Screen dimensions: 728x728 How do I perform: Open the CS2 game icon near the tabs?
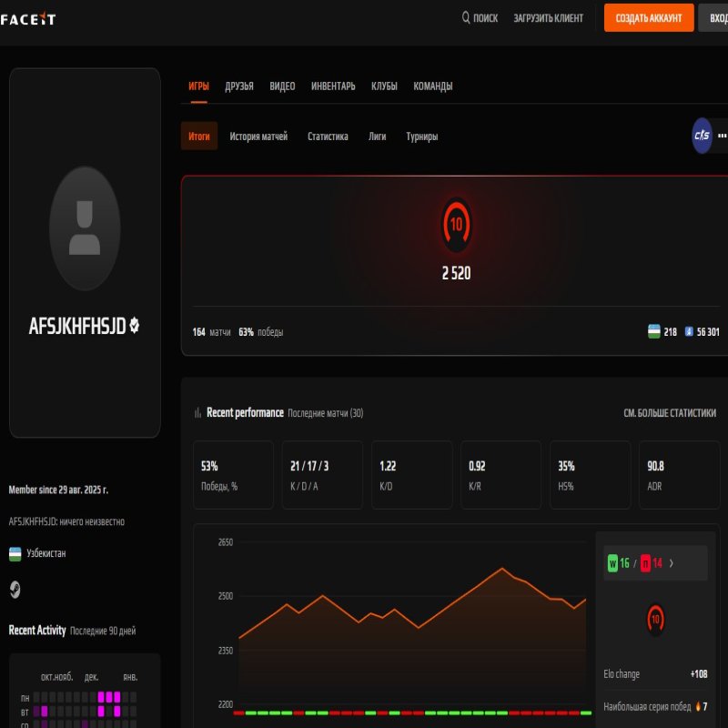700,134
